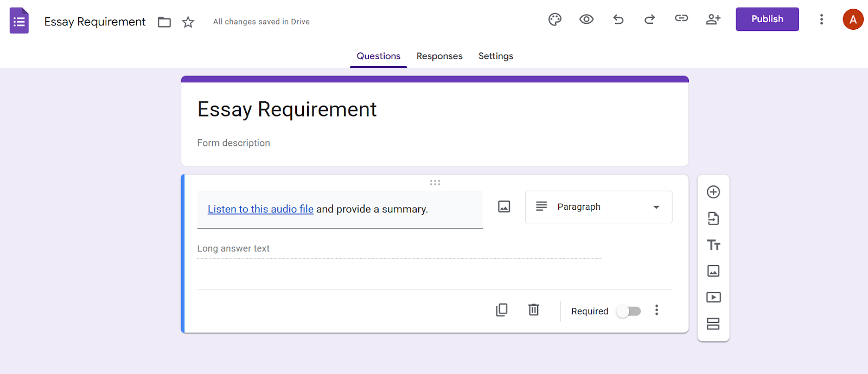
Task: Add a new question
Action: (x=713, y=192)
